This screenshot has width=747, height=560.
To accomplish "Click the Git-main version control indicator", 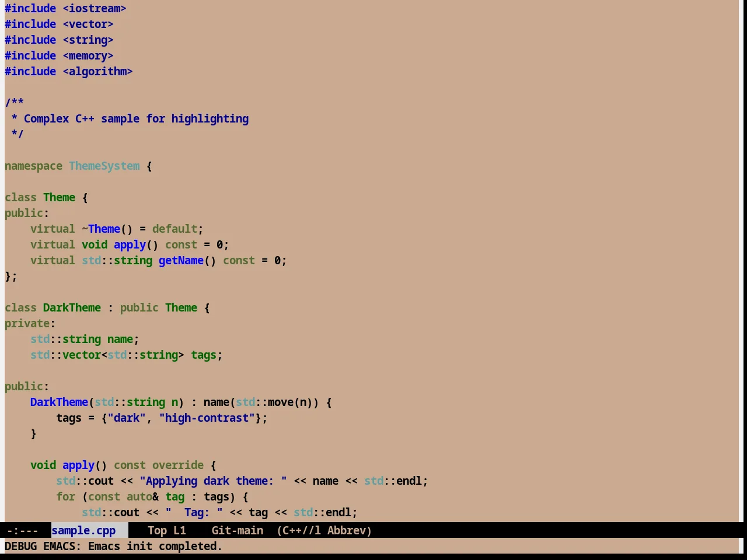I will [x=237, y=530].
